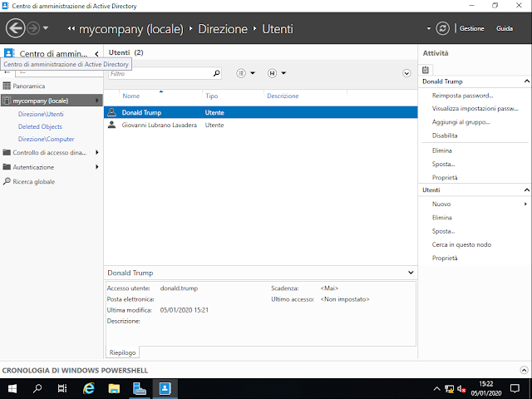
Task: Open the Guida menu
Action: coord(505,28)
